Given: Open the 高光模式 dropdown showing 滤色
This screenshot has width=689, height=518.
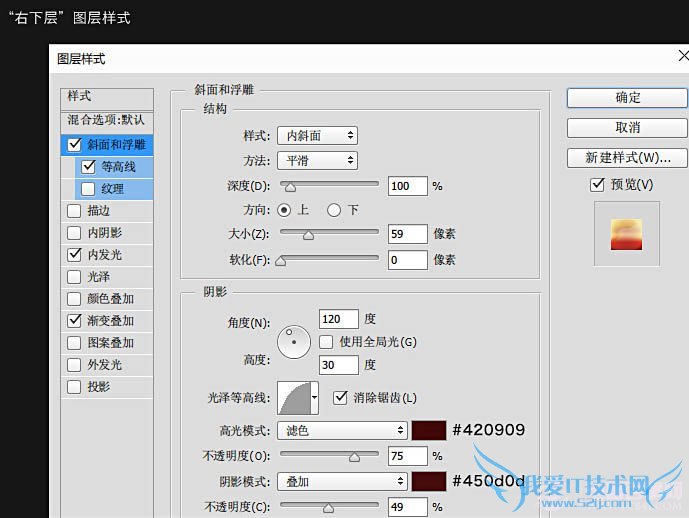Looking at the screenshot, I should point(341,430).
